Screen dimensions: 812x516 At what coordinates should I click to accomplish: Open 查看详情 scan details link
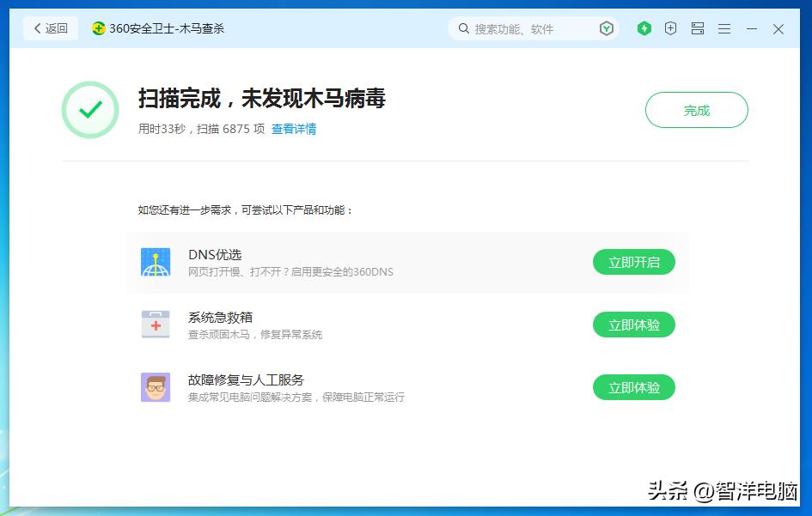[x=295, y=129]
